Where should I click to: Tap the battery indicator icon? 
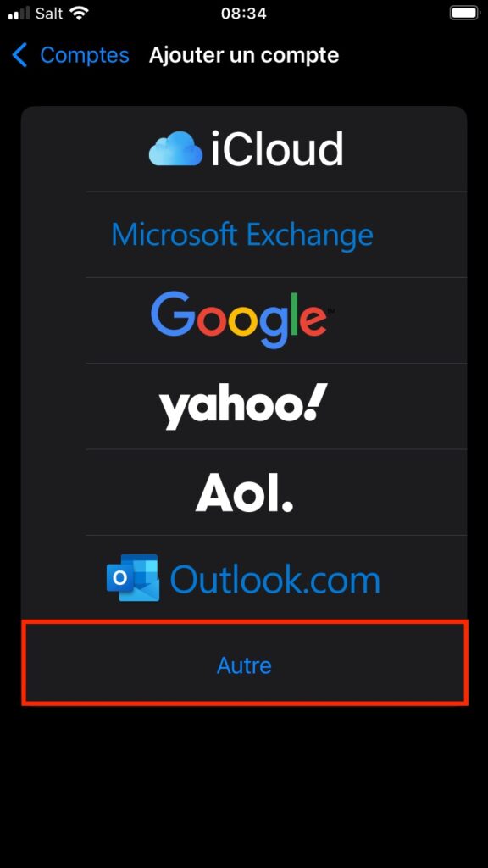coord(463,14)
